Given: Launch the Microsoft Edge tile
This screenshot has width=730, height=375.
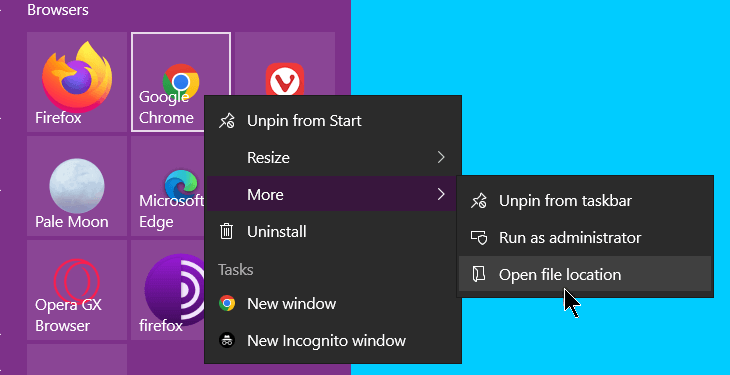Looking at the screenshot, I should click(168, 186).
